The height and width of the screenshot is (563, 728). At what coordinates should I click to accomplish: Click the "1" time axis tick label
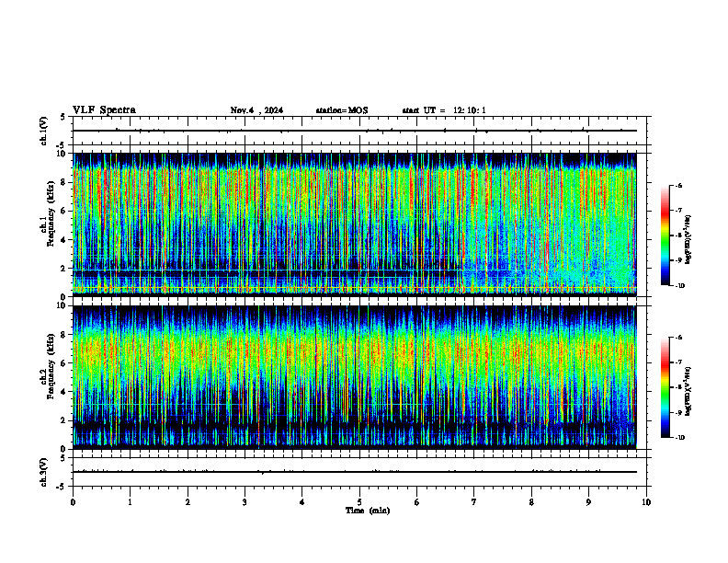[131, 502]
